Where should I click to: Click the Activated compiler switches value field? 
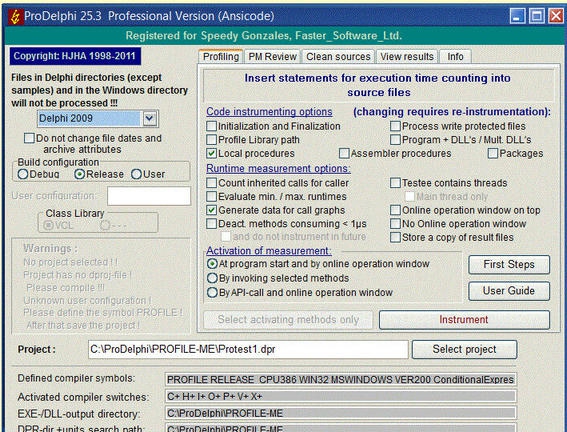340,397
